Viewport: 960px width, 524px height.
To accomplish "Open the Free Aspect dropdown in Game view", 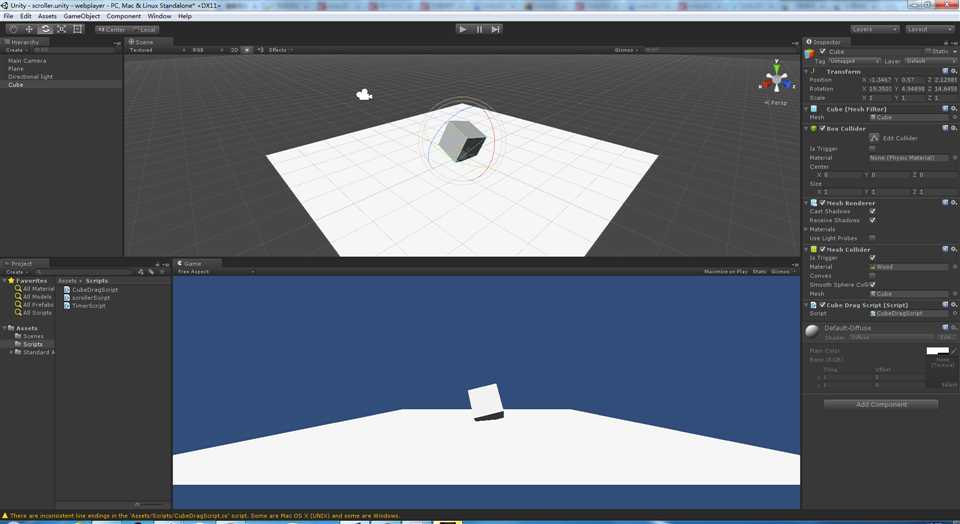I will [215, 271].
